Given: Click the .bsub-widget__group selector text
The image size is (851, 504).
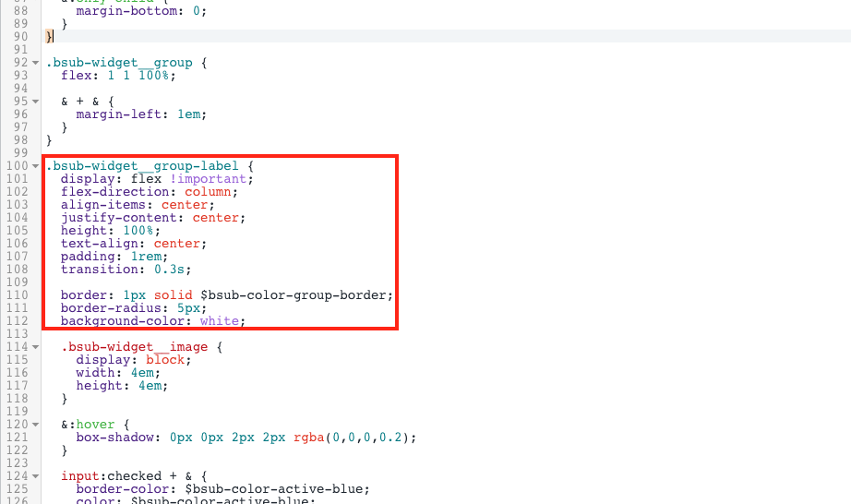Looking at the screenshot, I should point(119,63).
